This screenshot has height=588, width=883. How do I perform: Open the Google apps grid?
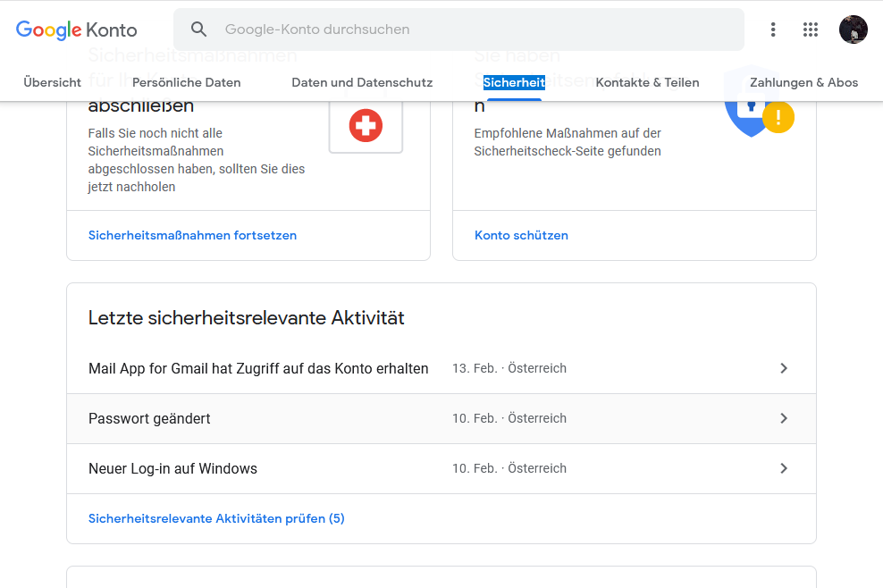[x=811, y=29]
